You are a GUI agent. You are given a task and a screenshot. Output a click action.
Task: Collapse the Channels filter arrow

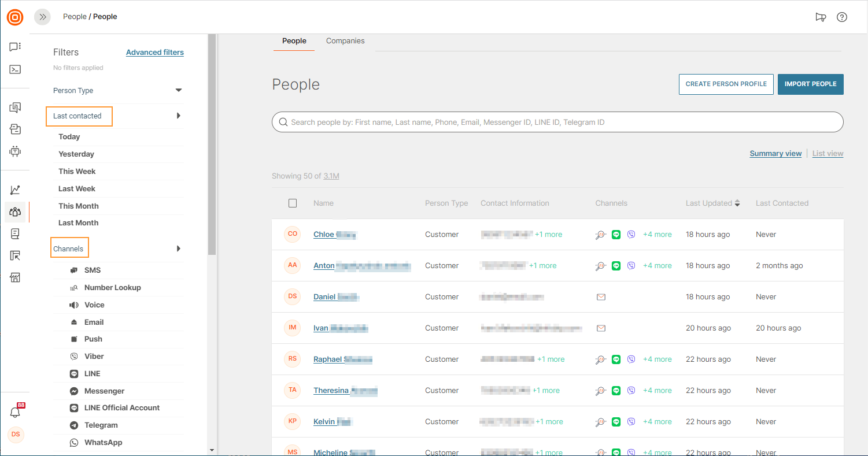click(x=179, y=249)
